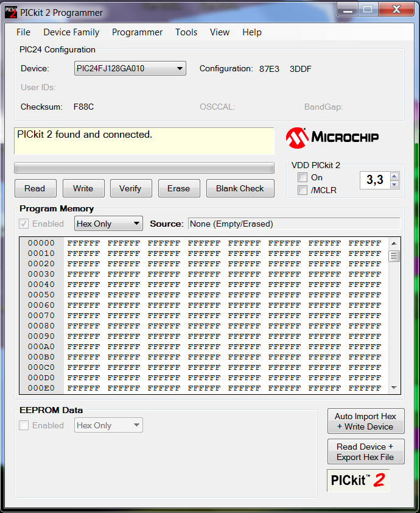This screenshot has height=513, width=420.
Task: Toggle EEPROM Data Enabled checkbox
Action: click(24, 425)
